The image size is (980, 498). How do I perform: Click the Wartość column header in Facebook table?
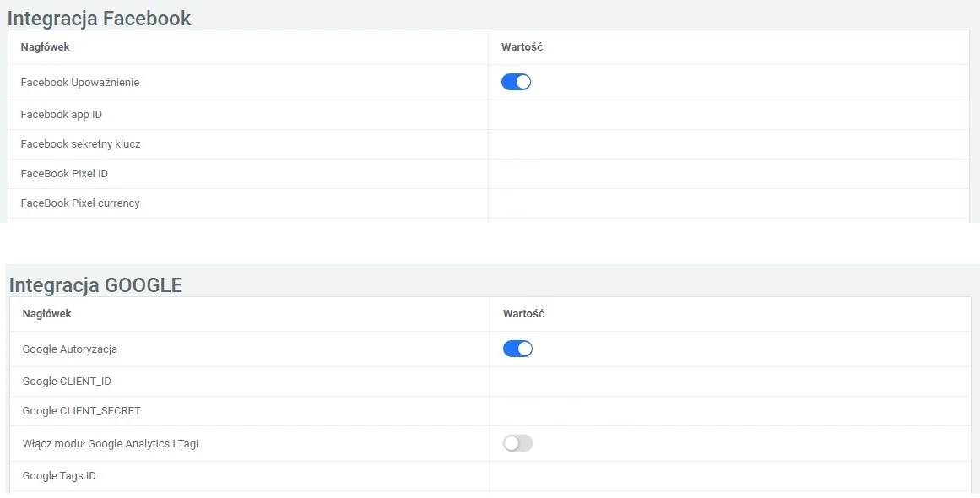tap(522, 47)
